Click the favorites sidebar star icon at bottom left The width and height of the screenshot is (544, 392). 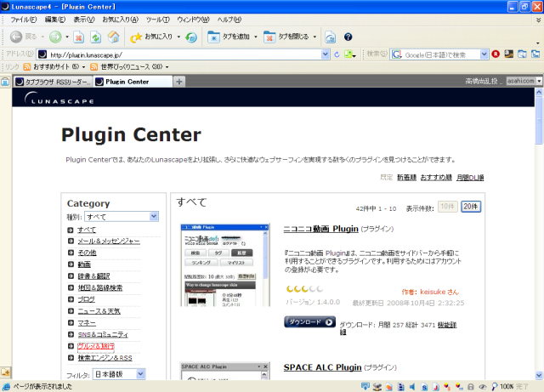click(x=5, y=372)
